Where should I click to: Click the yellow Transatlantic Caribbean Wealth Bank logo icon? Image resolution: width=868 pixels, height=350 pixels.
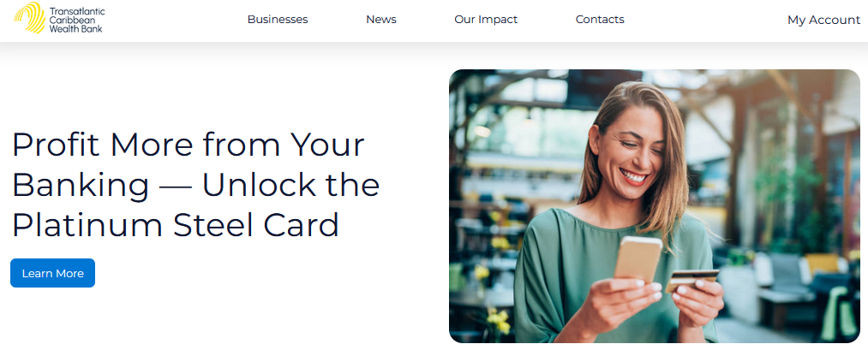pos(29,18)
